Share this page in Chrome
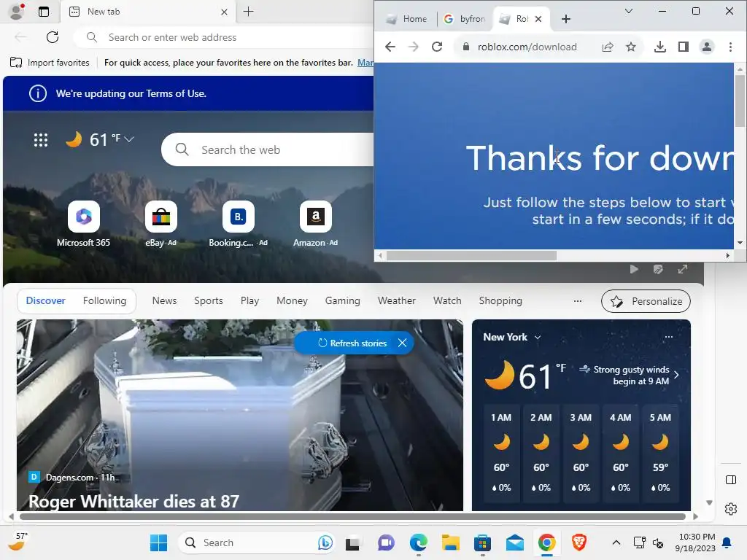 tap(608, 47)
